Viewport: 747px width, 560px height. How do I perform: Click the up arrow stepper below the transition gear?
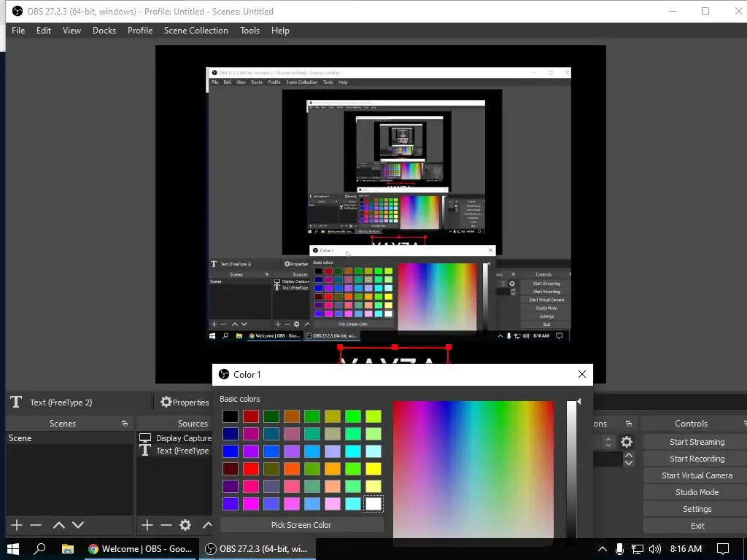[628, 455]
